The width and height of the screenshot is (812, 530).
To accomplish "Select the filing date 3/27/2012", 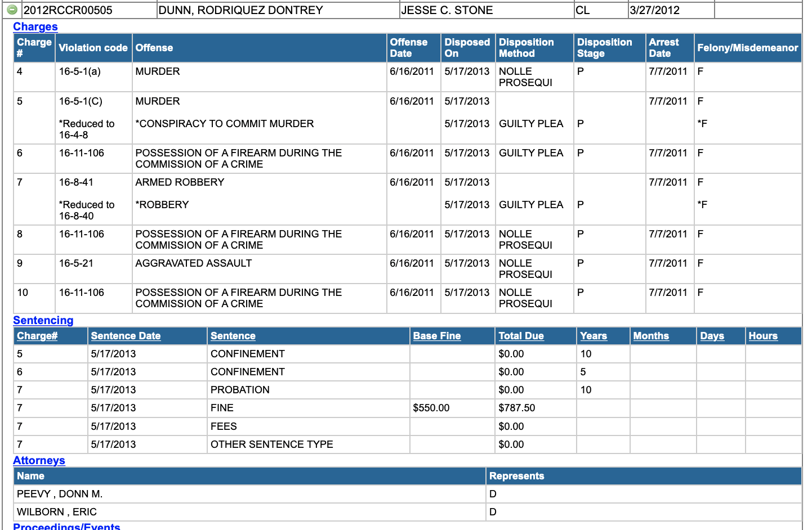I will 654,10.
